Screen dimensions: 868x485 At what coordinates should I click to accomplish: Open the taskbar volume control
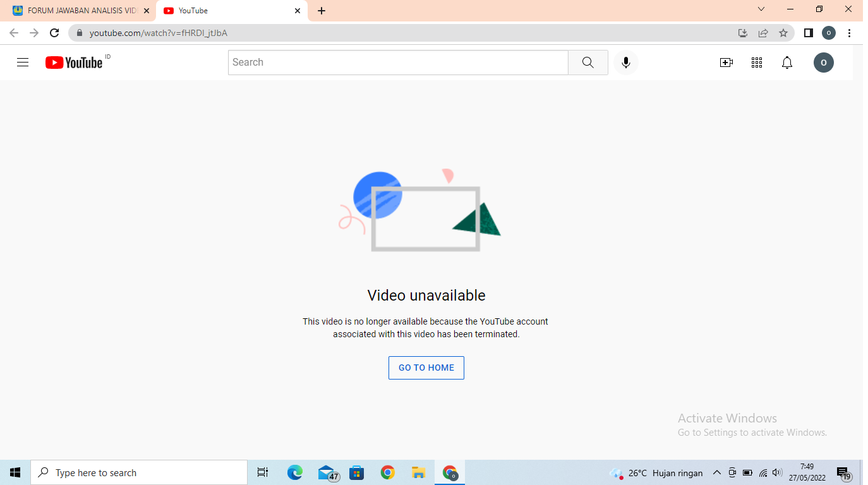click(777, 473)
